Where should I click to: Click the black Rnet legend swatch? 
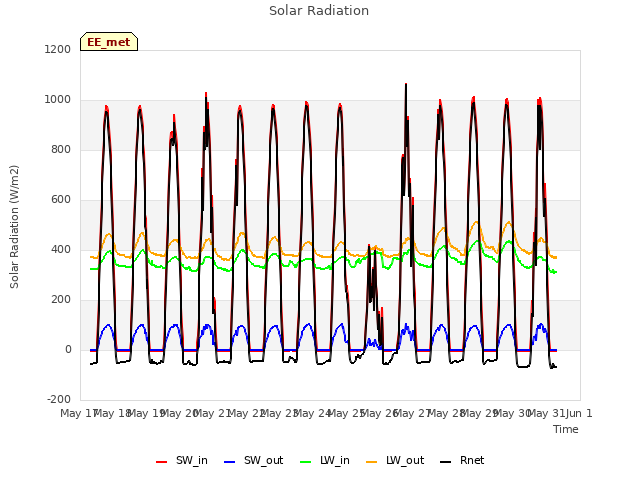446,462
